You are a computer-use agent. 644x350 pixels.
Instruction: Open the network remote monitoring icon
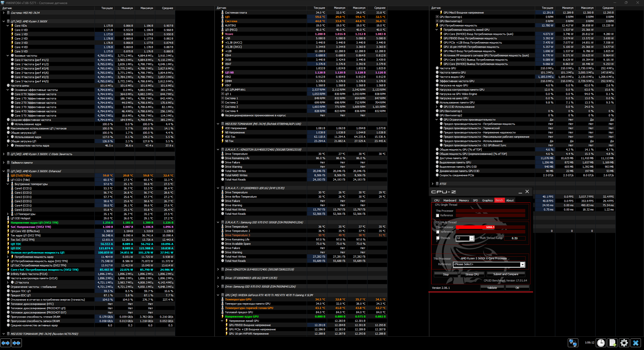pos(573,343)
